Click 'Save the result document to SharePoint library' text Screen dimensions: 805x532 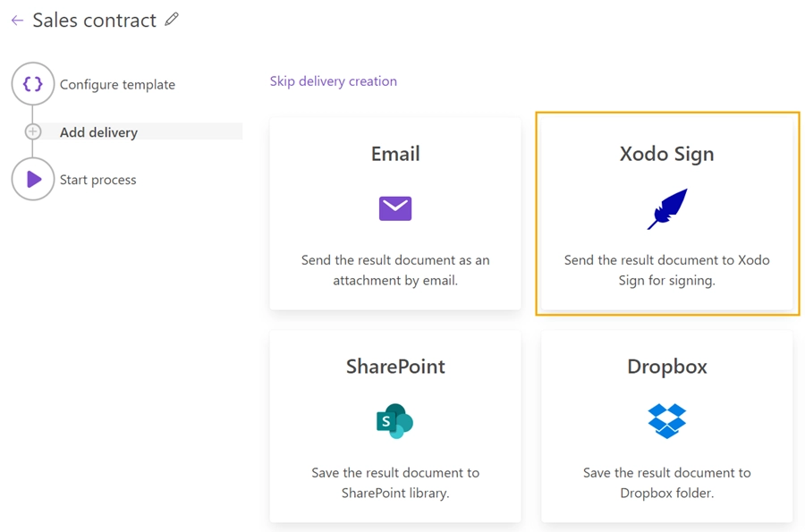pos(395,483)
